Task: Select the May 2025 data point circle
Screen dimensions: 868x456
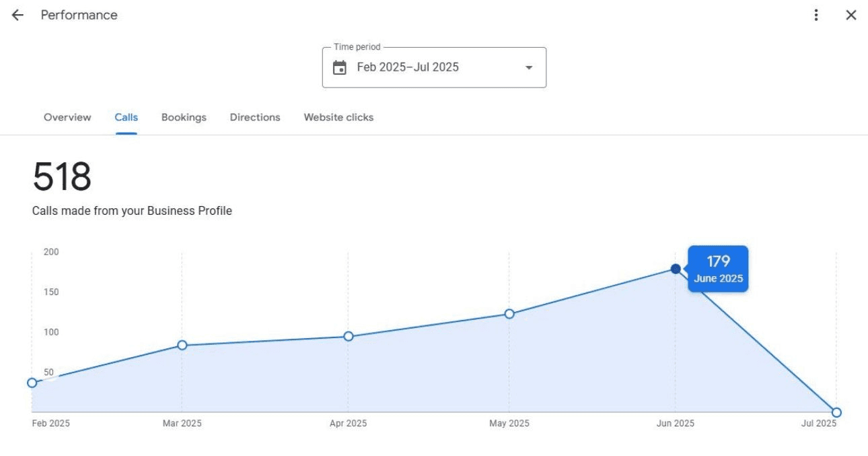Action: pos(509,313)
